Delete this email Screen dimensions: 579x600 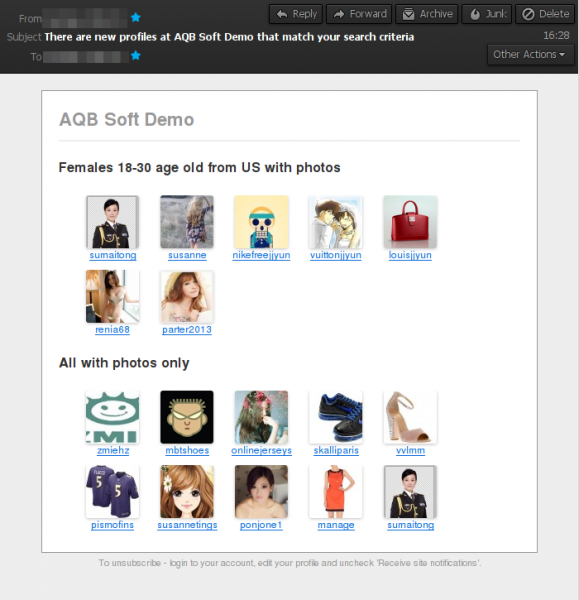tap(545, 14)
